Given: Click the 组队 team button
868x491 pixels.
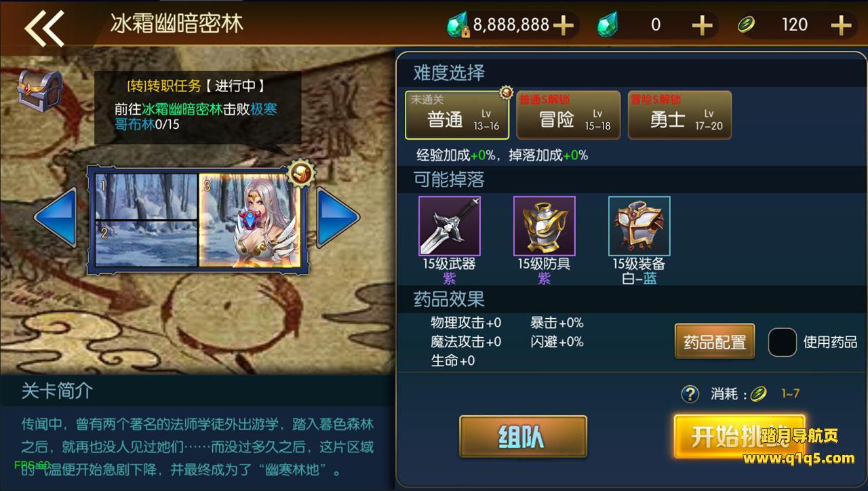Looking at the screenshot, I should point(523,437).
